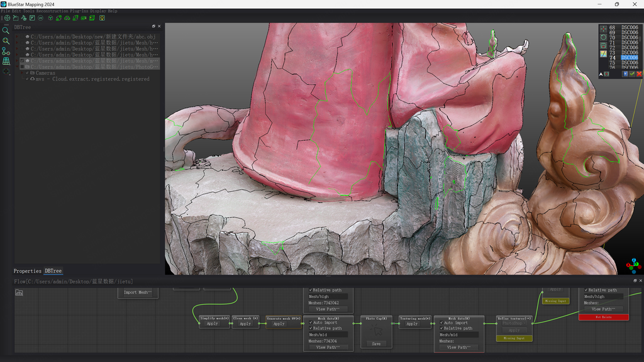Viewport: 644px width, 362px height.
Task: Click Apply on the Simplify mesh node
Action: click(213, 324)
